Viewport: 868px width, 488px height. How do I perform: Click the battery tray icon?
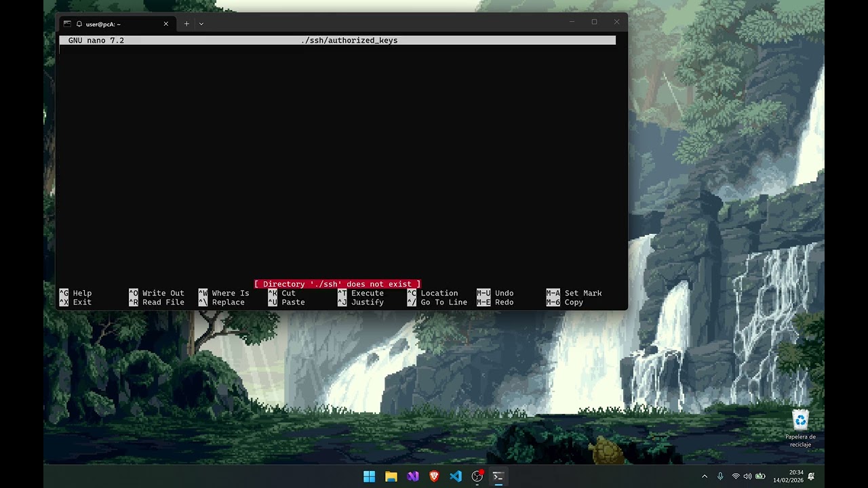pyautogui.click(x=760, y=476)
